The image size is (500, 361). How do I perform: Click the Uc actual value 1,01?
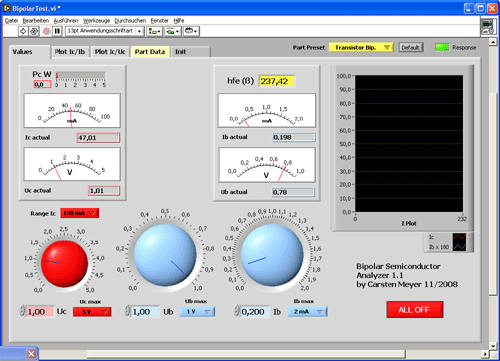pyautogui.click(x=104, y=191)
